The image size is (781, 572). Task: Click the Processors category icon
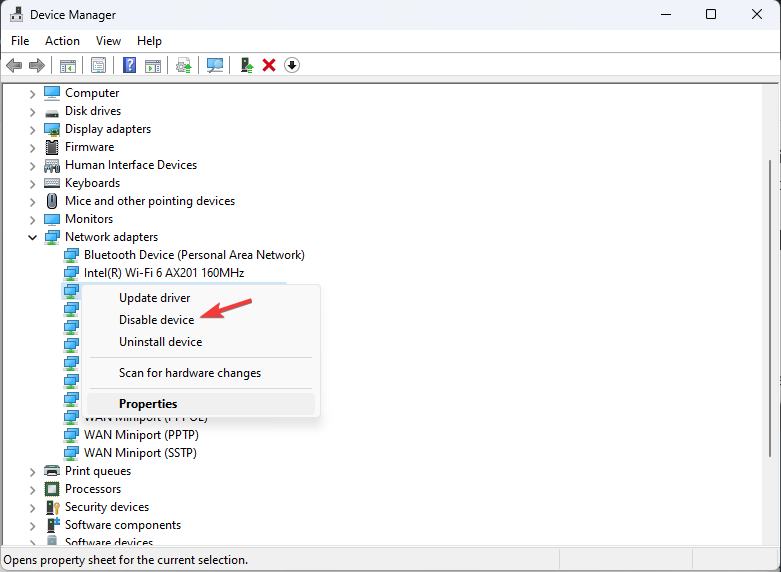[x=52, y=489]
